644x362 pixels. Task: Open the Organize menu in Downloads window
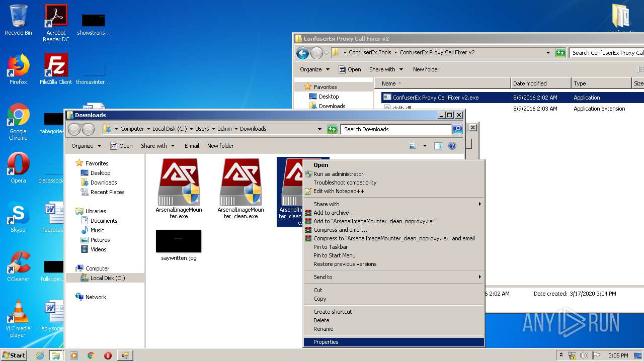point(86,146)
